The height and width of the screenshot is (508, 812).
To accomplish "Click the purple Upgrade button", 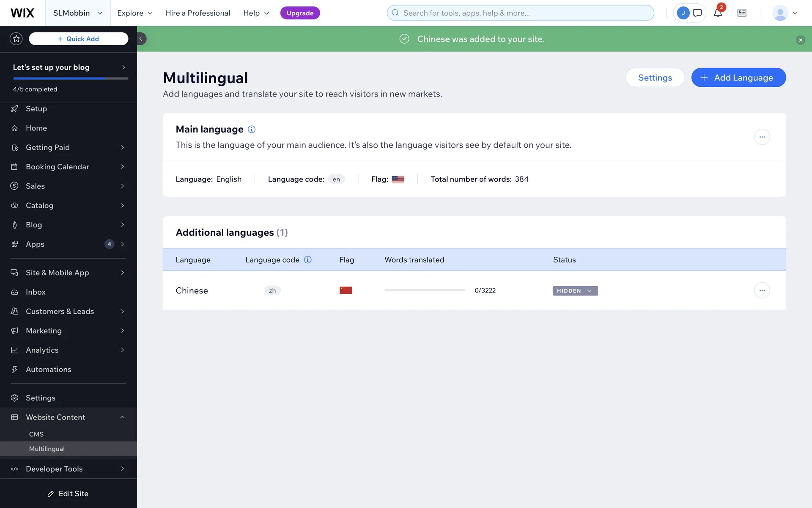I will point(300,13).
